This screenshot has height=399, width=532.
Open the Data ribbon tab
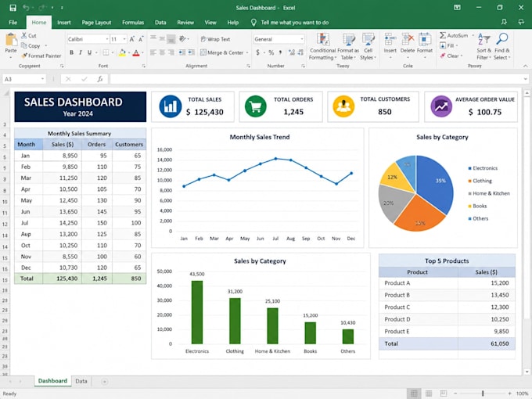pyautogui.click(x=160, y=23)
